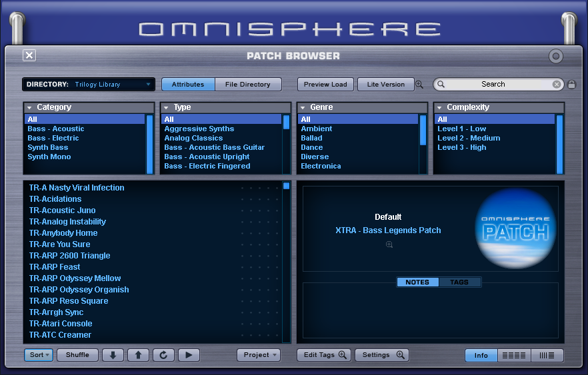Viewport: 588px width, 375px height.
Task: Open the Sort dropdown menu
Action: click(39, 355)
